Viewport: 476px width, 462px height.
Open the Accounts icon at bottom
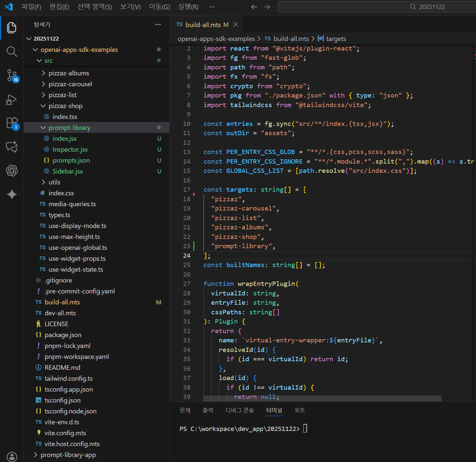tap(12, 457)
